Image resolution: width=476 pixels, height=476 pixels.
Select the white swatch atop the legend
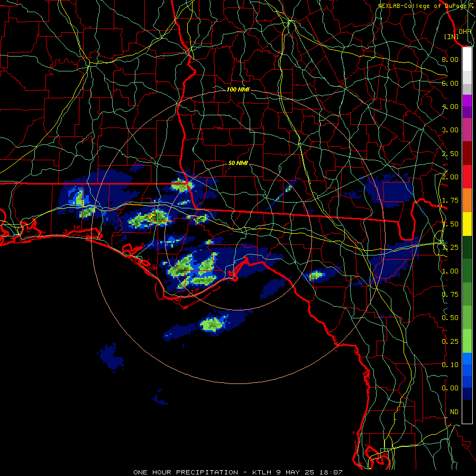(x=467, y=59)
